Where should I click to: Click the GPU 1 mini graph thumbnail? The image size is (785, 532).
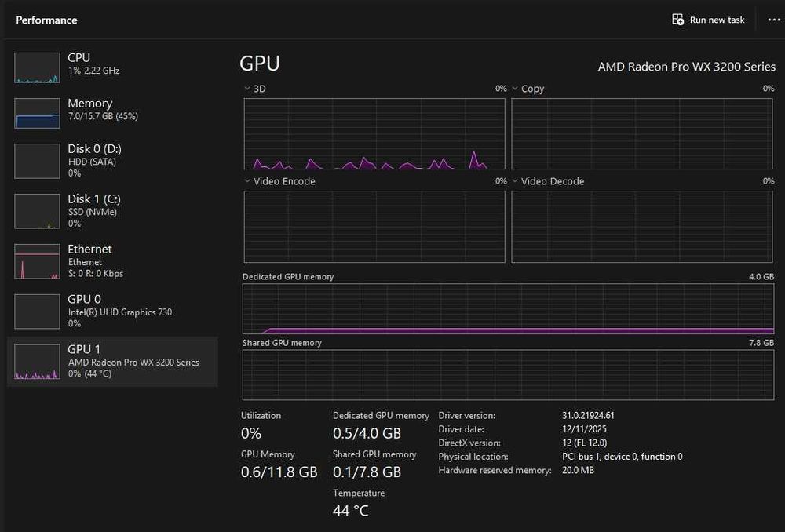click(37, 362)
